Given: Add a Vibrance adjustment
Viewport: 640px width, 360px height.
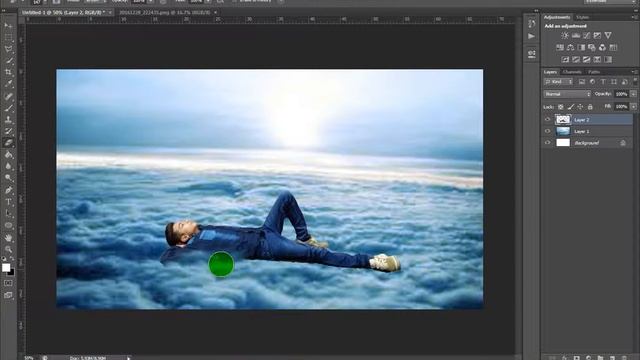Looking at the screenshot, I should tap(608, 36).
